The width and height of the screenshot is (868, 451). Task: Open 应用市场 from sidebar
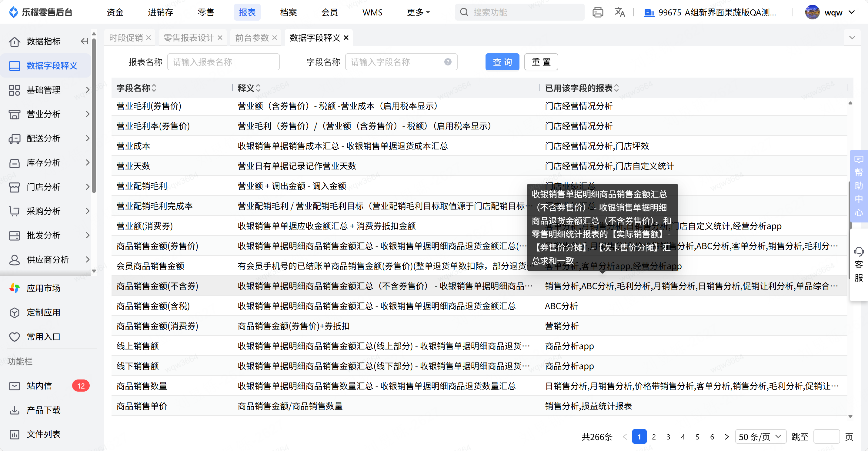43,288
